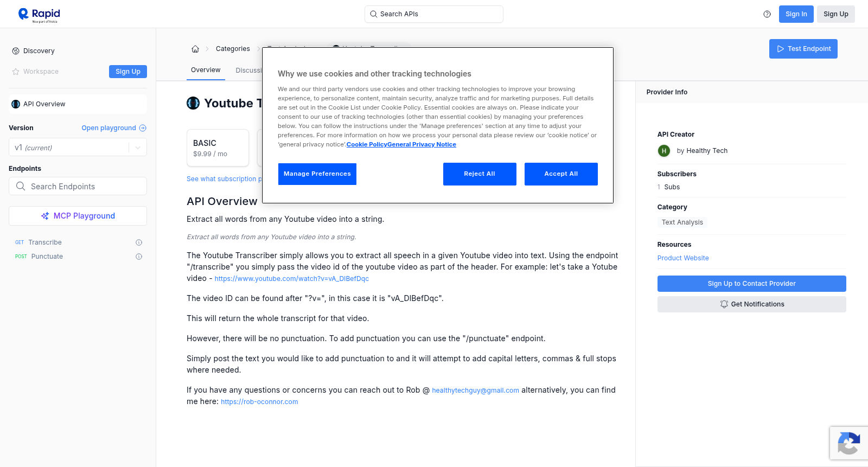The image size is (868, 467).
Task: Accept all cookies
Action: tap(561, 174)
